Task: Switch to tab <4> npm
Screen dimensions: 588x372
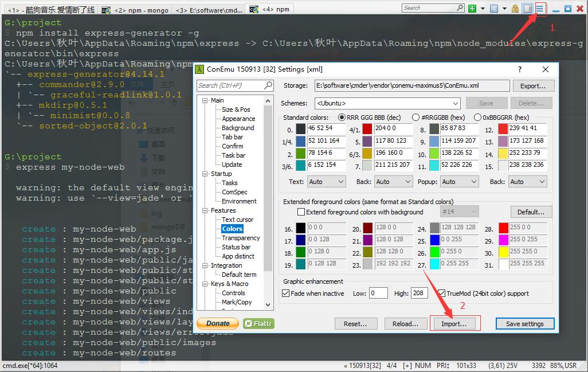Action: point(270,9)
